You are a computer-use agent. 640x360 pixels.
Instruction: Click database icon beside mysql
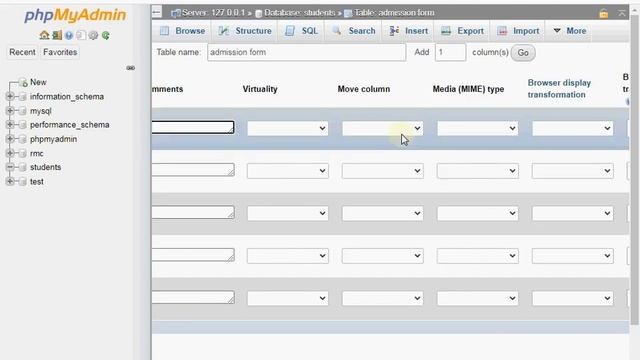[23, 111]
